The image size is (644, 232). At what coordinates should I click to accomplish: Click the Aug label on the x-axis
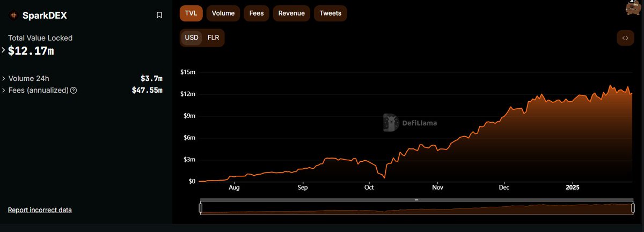[x=234, y=188]
